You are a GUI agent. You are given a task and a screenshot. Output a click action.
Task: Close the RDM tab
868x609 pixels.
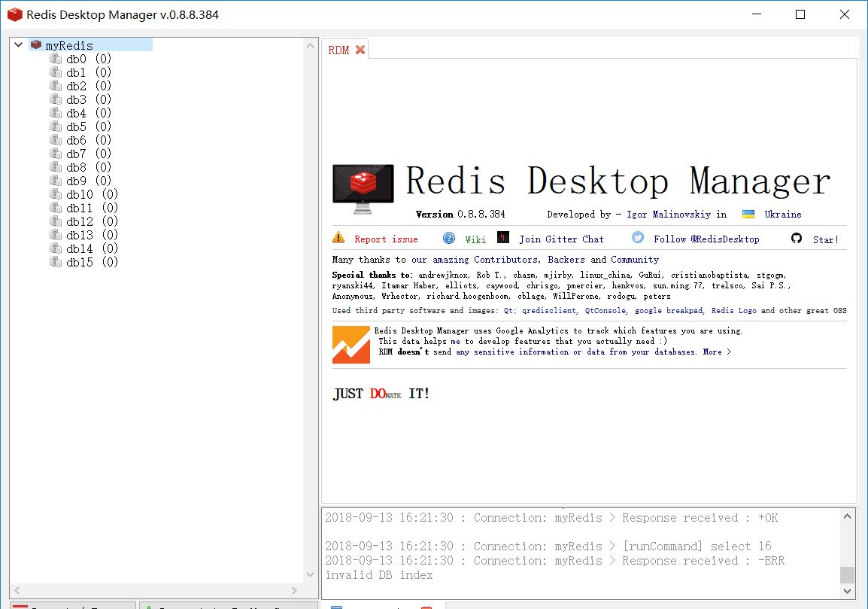(x=359, y=48)
